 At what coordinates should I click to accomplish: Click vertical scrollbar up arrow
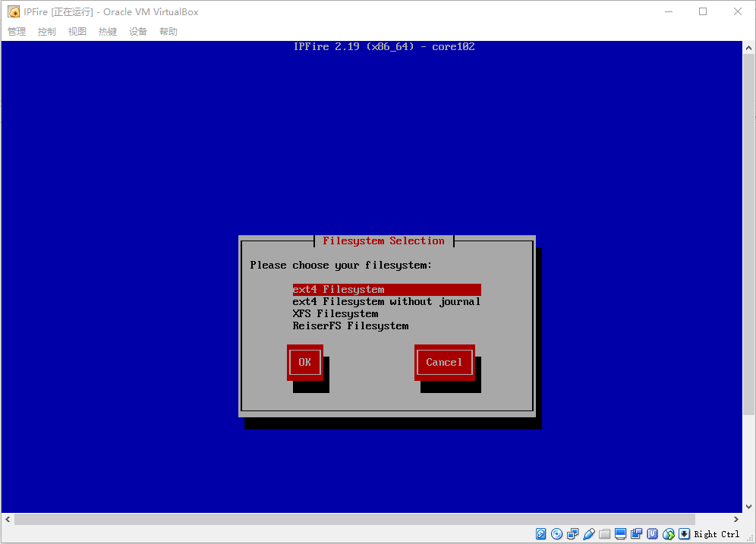748,48
